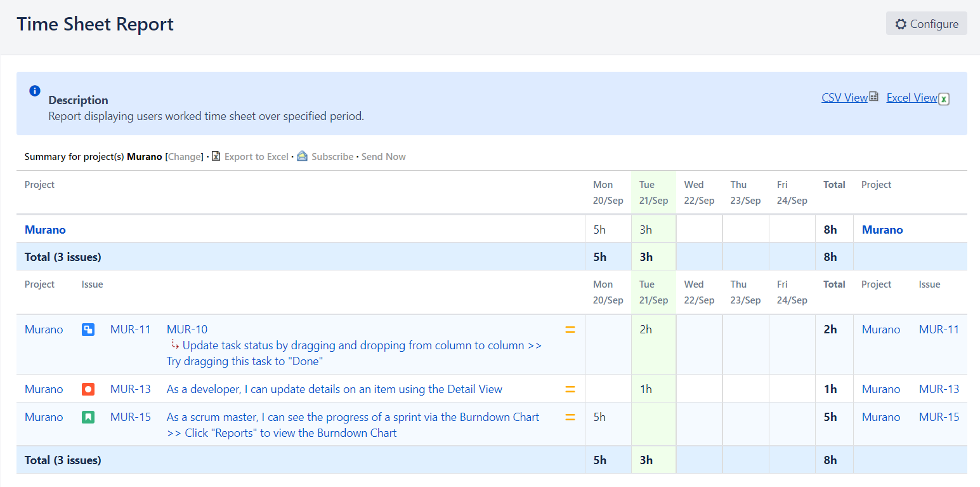Click the medium priority icon on MUR-15 row
The image size is (980, 487).
[x=570, y=417]
